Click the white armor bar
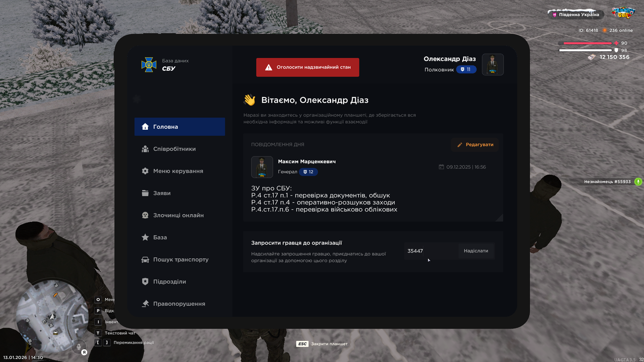644x362 pixels. pyautogui.click(x=585, y=50)
